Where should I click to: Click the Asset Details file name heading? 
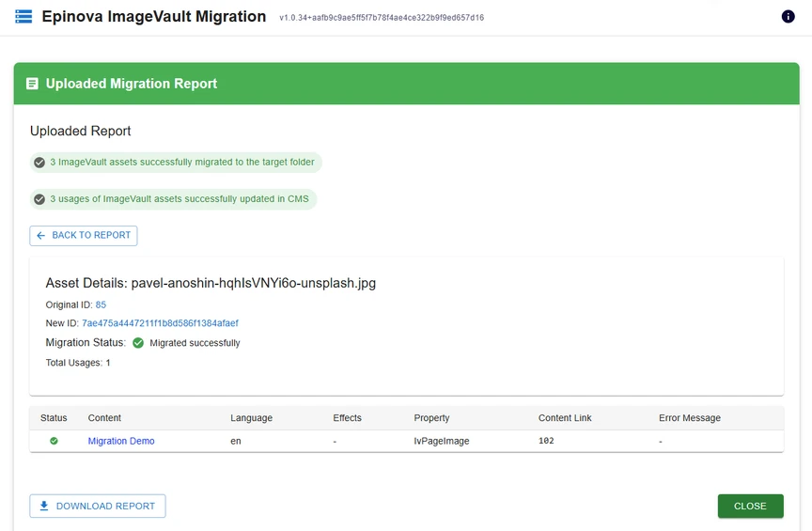pos(211,284)
